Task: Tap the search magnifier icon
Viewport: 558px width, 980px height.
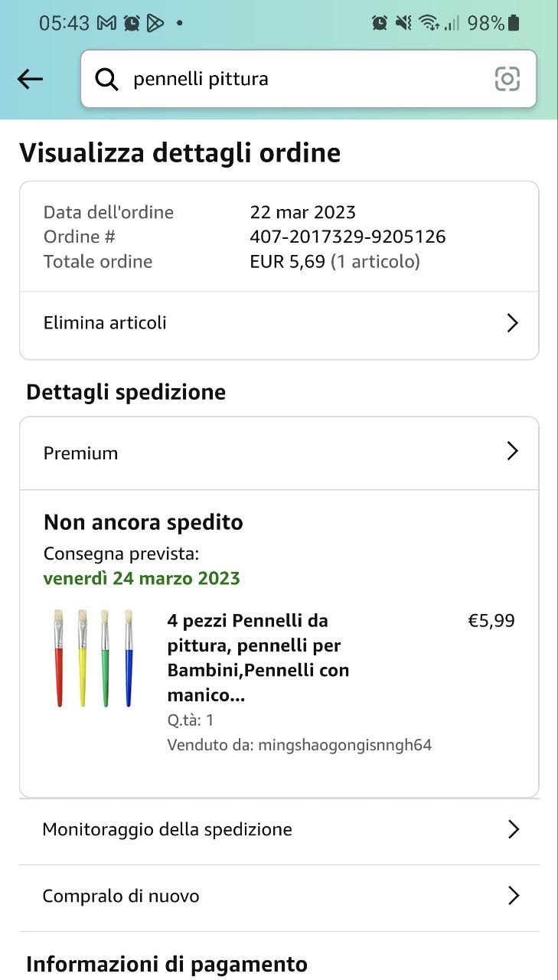Action: point(106,79)
